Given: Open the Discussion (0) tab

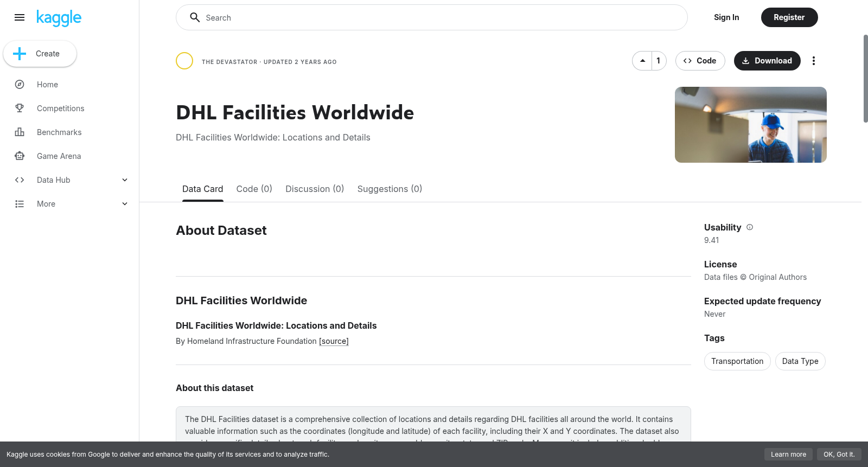Looking at the screenshot, I should [315, 189].
